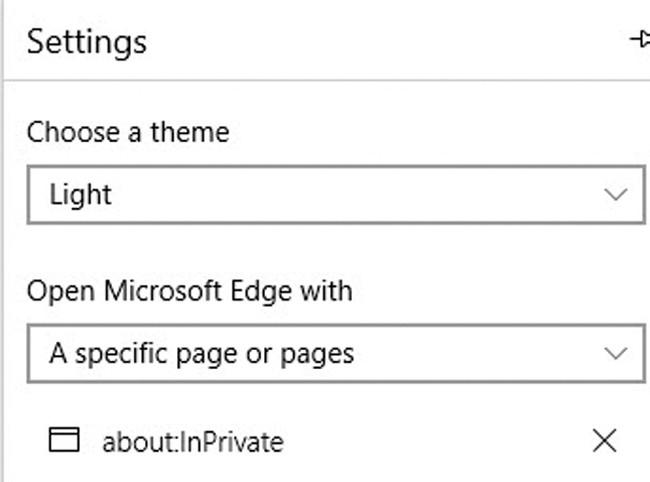This screenshot has width=650, height=482.
Task: Click the page icon beside about:InPrivate
Action: coord(64,440)
